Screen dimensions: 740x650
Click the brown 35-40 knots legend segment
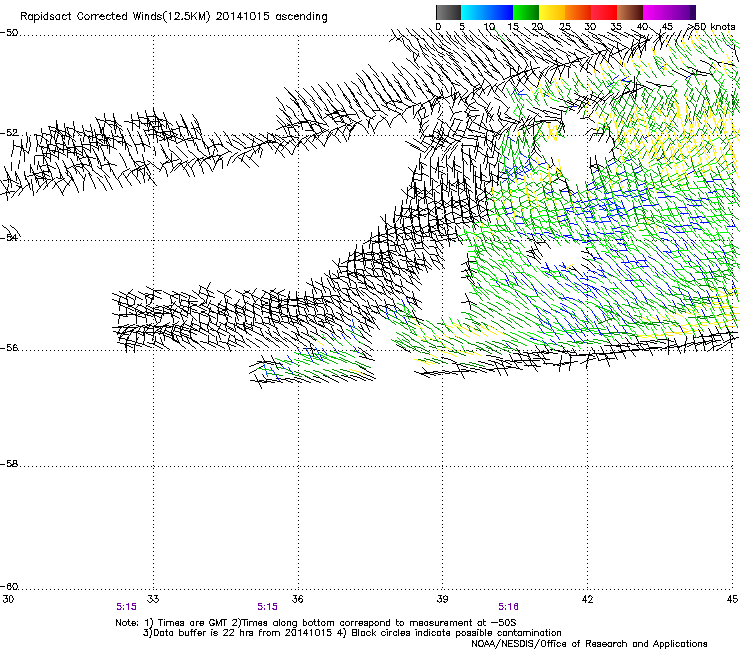(630, 12)
